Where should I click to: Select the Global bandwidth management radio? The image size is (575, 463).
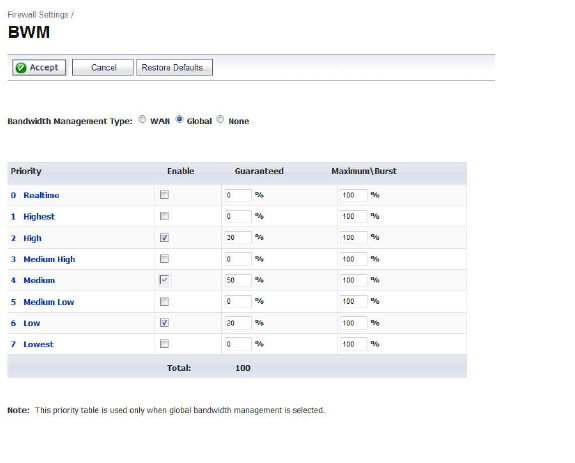point(179,120)
